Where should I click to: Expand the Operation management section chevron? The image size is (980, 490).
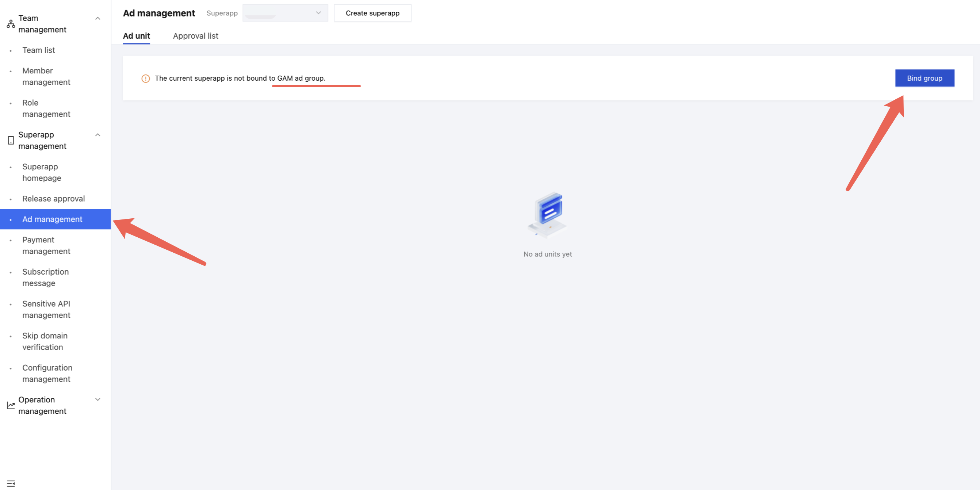coord(98,399)
